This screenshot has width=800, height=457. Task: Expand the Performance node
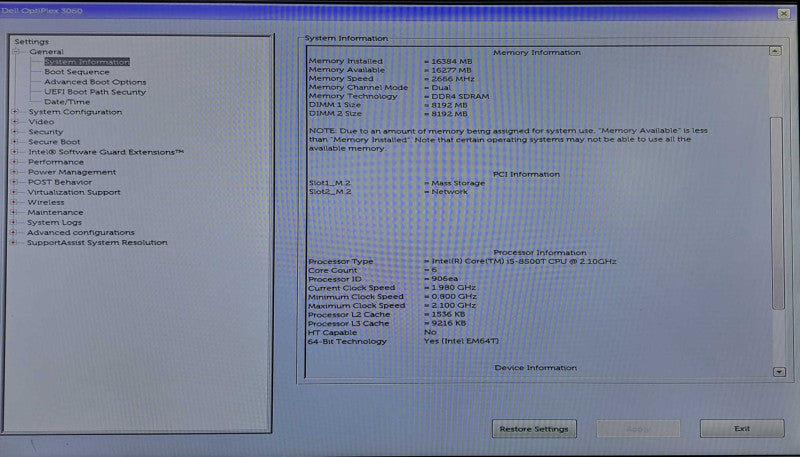pyautogui.click(x=15, y=162)
